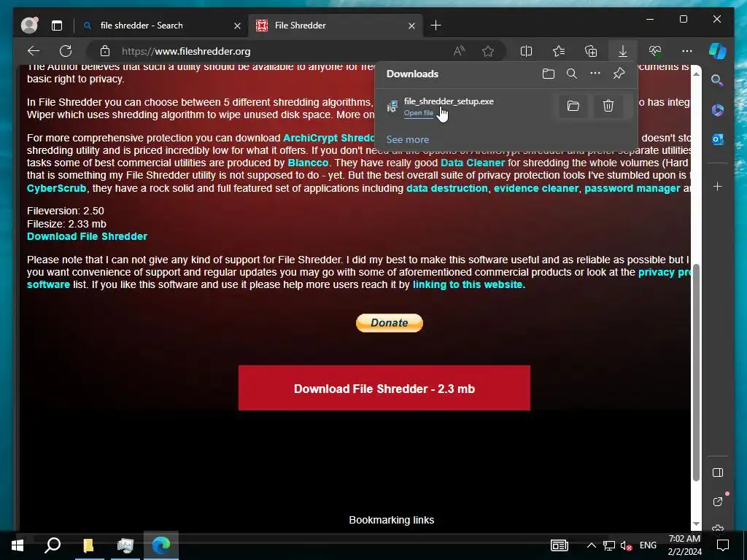
Task: Click Download File Shredder - 2.3 mb button
Action: [384, 388]
